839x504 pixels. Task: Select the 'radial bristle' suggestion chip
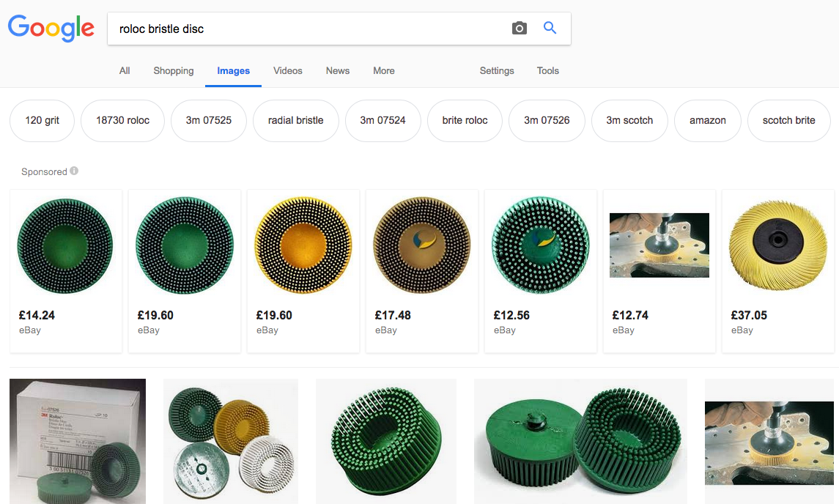coord(295,120)
